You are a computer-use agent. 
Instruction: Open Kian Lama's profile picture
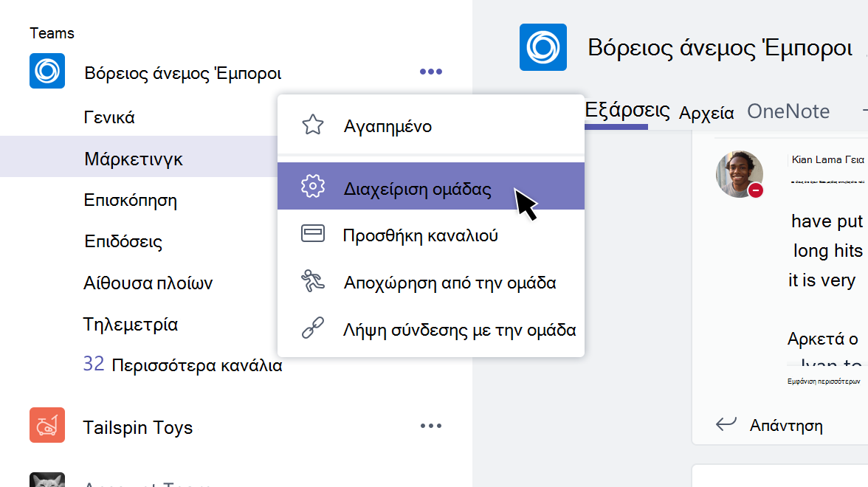(x=739, y=174)
